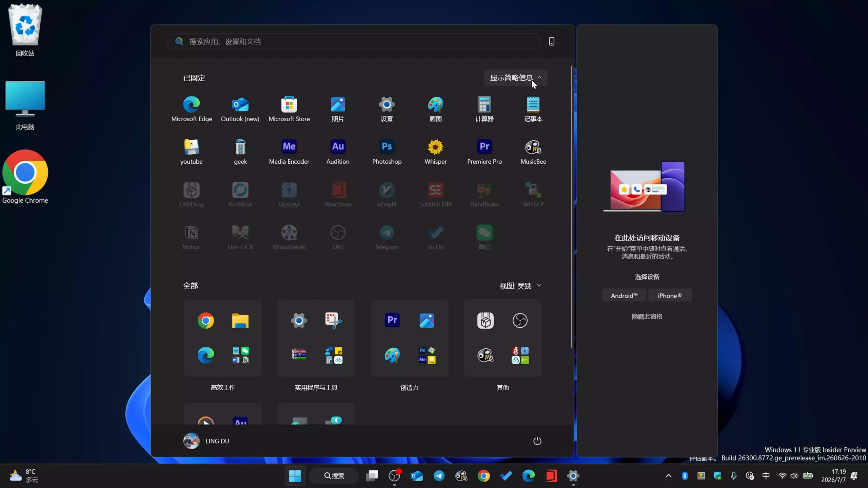Open File Explorer in 高效工作 group
The height and width of the screenshot is (488, 868).
pyautogui.click(x=240, y=321)
